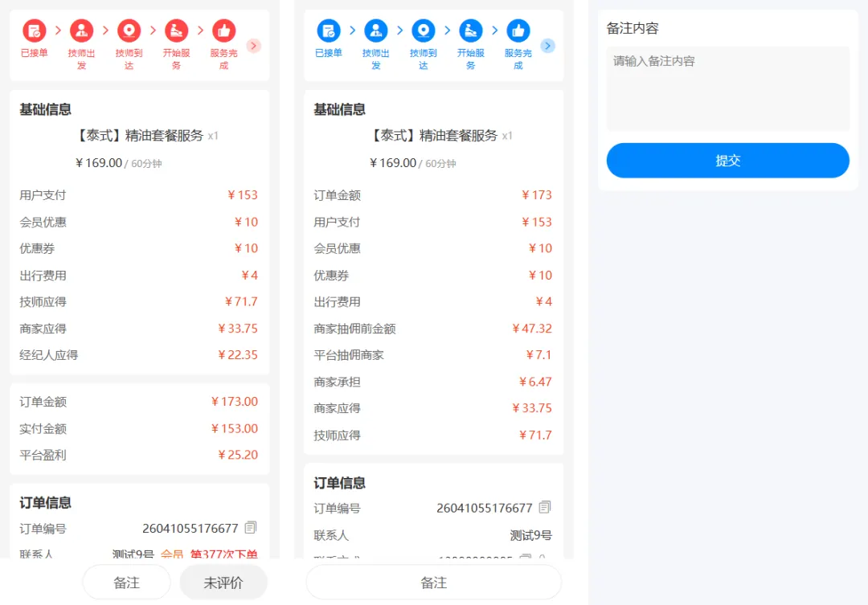Click the red 开始服务 massage icon
This screenshot has width=868, height=605.
(x=176, y=31)
